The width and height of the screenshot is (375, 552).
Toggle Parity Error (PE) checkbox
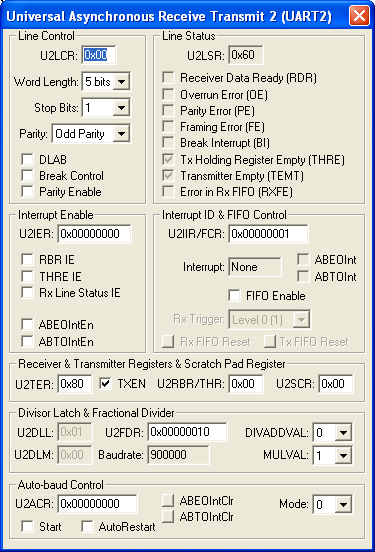click(x=168, y=111)
